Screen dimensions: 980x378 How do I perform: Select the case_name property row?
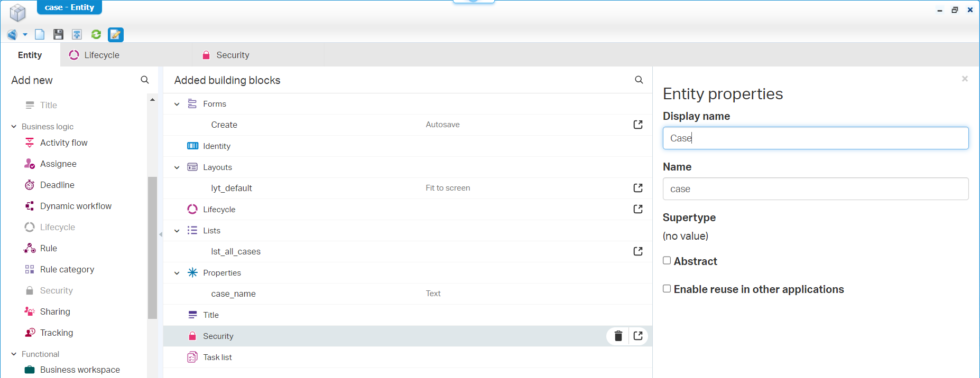coord(408,294)
